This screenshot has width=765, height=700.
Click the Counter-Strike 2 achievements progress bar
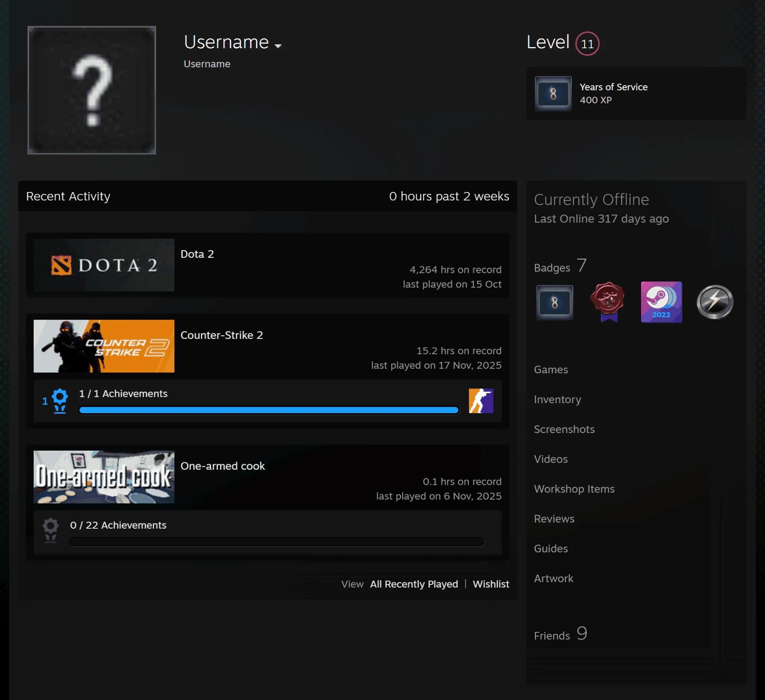coord(269,410)
